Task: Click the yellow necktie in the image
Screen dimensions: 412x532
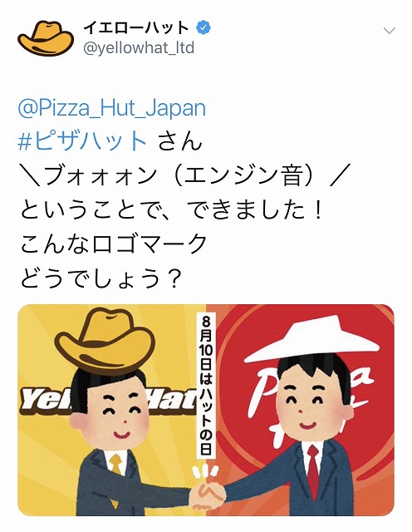Action: click(x=115, y=465)
